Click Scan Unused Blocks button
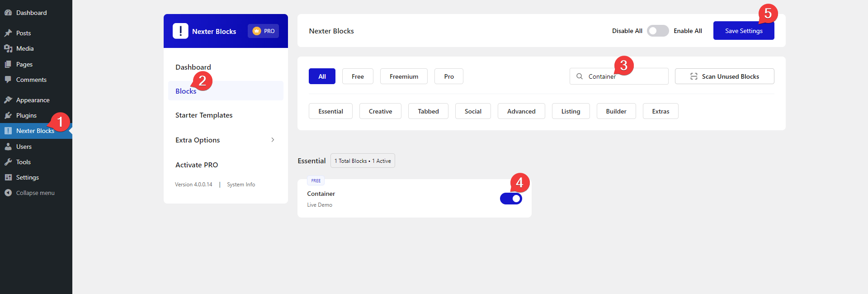 point(724,76)
